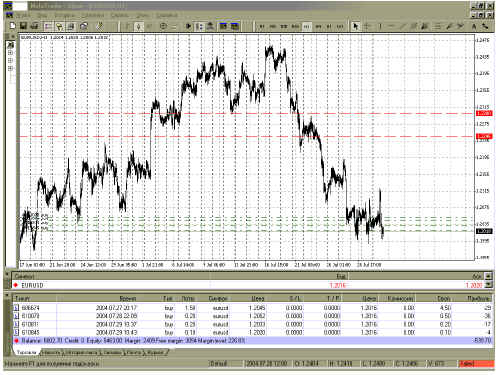Image resolution: width=498 pixels, height=375 pixels.
Task: Expand the third tree node in navigator
Action: pos(10,68)
